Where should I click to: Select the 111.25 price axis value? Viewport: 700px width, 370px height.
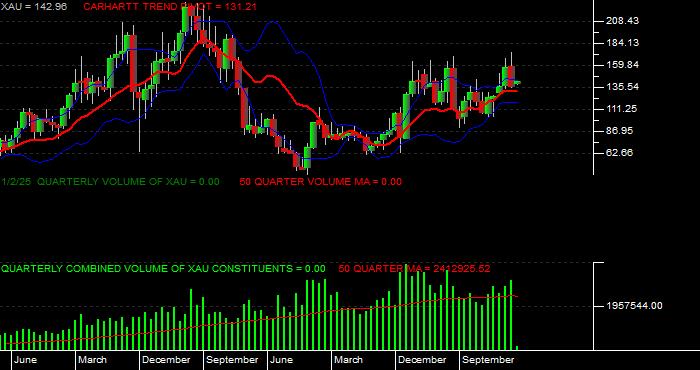tap(622, 109)
